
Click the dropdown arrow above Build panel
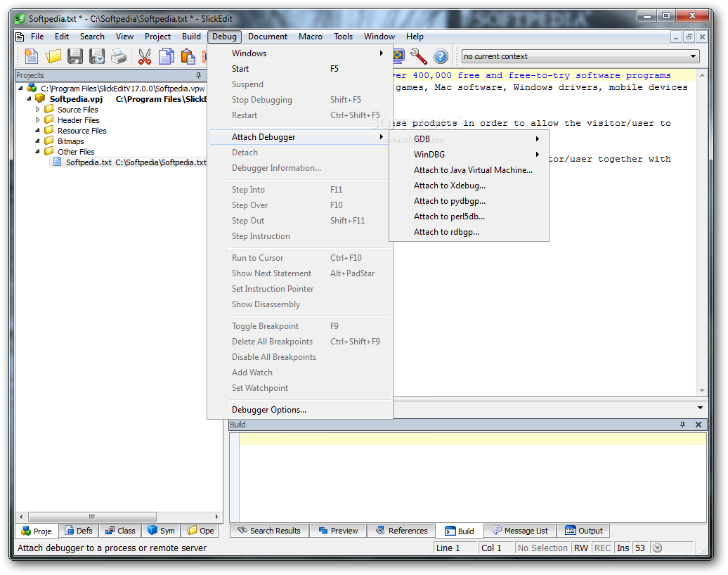[x=700, y=408]
